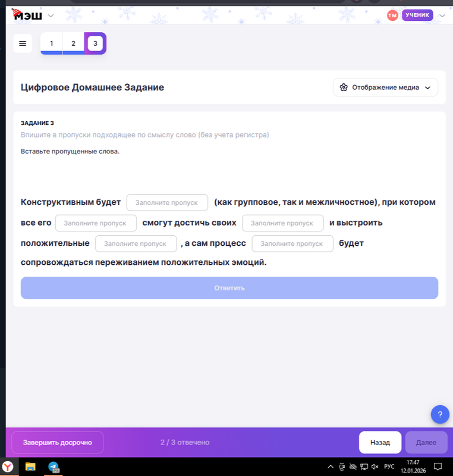Click the Ответить button
This screenshot has height=476, width=453.
click(229, 288)
